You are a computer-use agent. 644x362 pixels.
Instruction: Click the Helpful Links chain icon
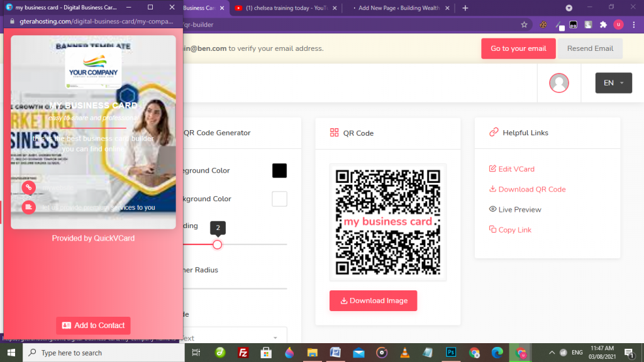point(494,132)
